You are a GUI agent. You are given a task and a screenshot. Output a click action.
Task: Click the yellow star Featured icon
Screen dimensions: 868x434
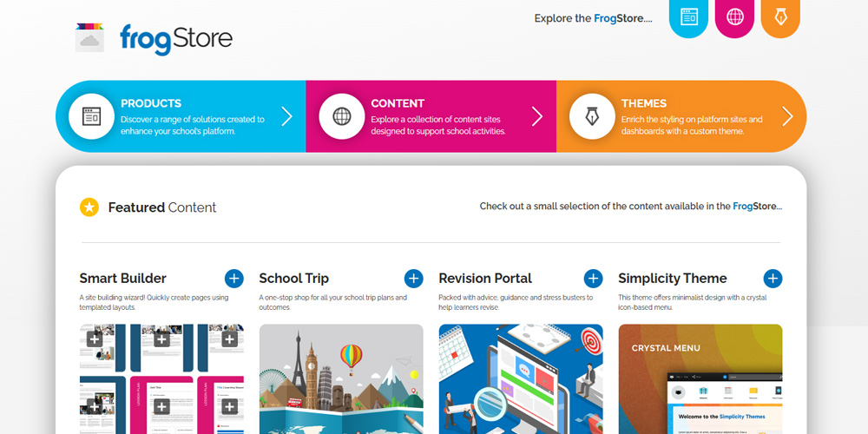click(x=89, y=207)
